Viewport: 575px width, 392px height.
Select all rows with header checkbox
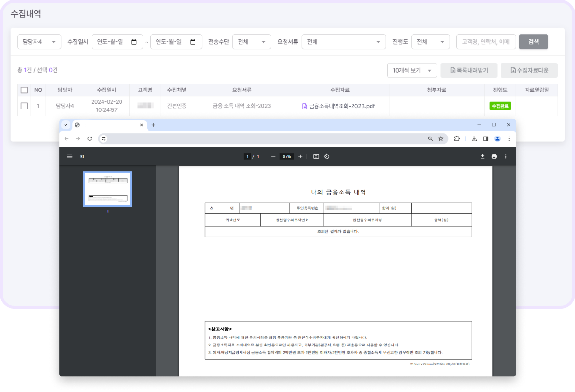(24, 90)
